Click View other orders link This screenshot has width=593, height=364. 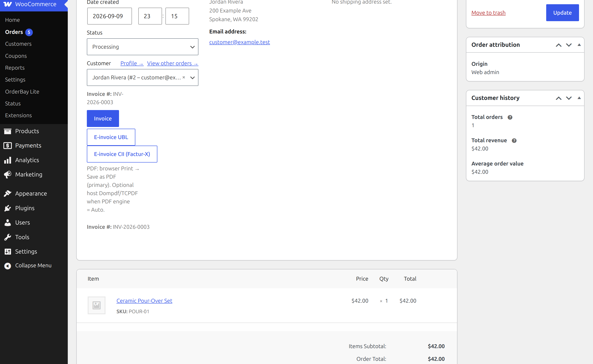pos(172,63)
